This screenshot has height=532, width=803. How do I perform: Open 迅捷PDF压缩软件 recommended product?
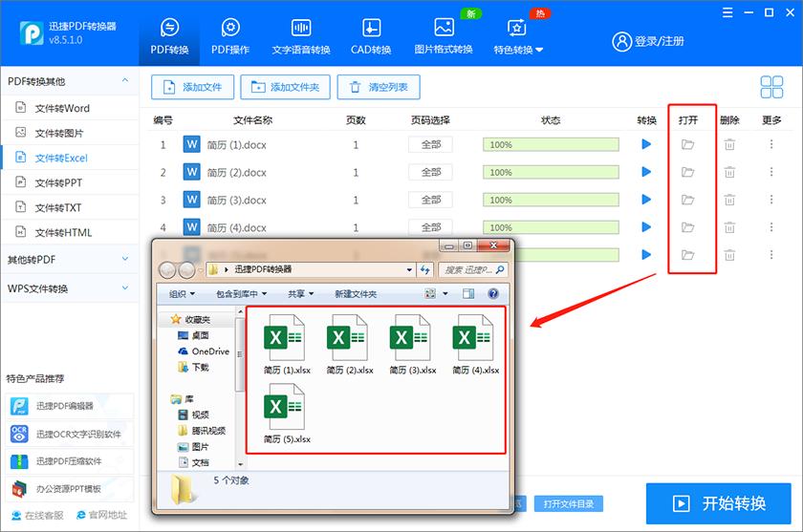click(70, 461)
